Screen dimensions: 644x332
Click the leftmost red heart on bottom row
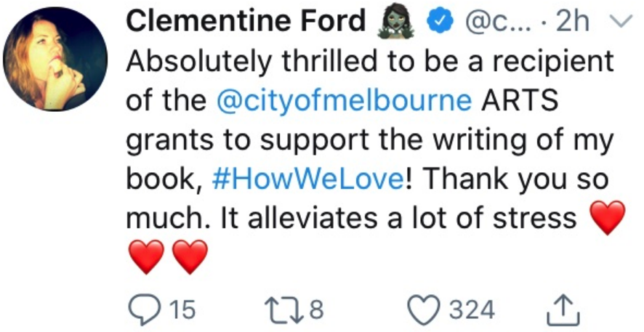[x=146, y=257]
